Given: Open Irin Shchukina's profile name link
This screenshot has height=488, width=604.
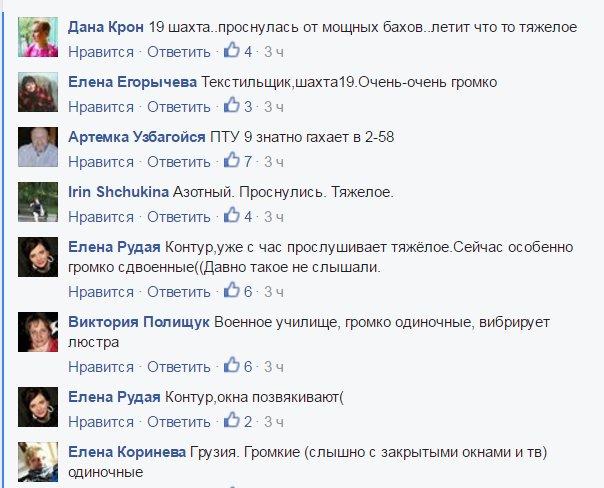Looking at the screenshot, I should [119, 192].
